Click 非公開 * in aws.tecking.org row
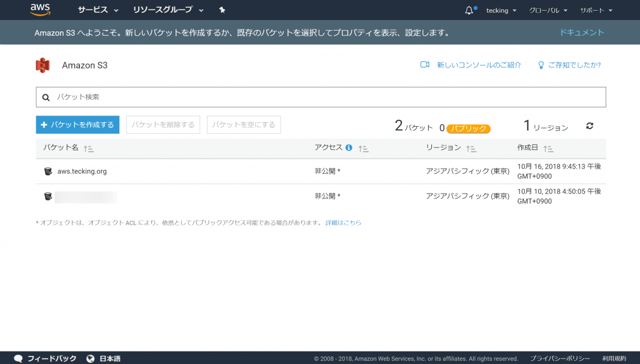This screenshot has width=640, height=364. tap(327, 171)
